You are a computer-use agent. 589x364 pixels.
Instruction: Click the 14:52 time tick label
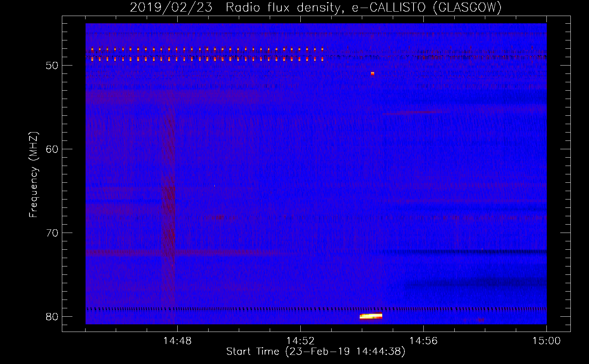pos(300,341)
